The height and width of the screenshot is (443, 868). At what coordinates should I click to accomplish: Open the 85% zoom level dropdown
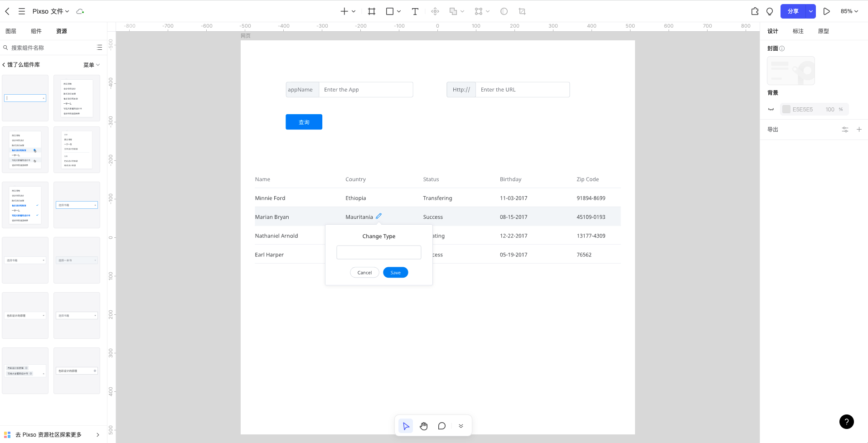[849, 11]
